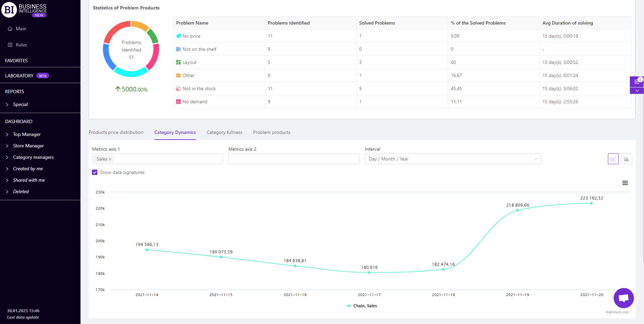This screenshot has height=324, width=644.
Task: Click the BI logo
Action: click(9, 10)
